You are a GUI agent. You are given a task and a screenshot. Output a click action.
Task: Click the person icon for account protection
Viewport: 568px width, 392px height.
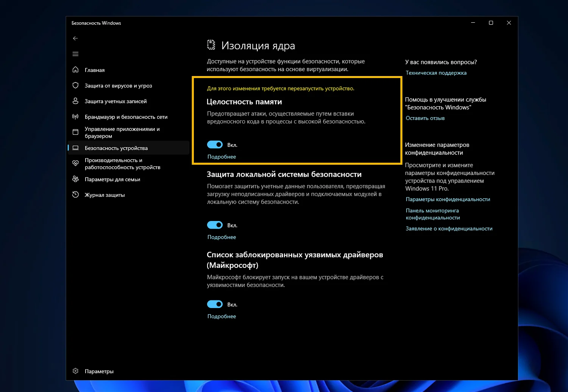click(x=75, y=101)
